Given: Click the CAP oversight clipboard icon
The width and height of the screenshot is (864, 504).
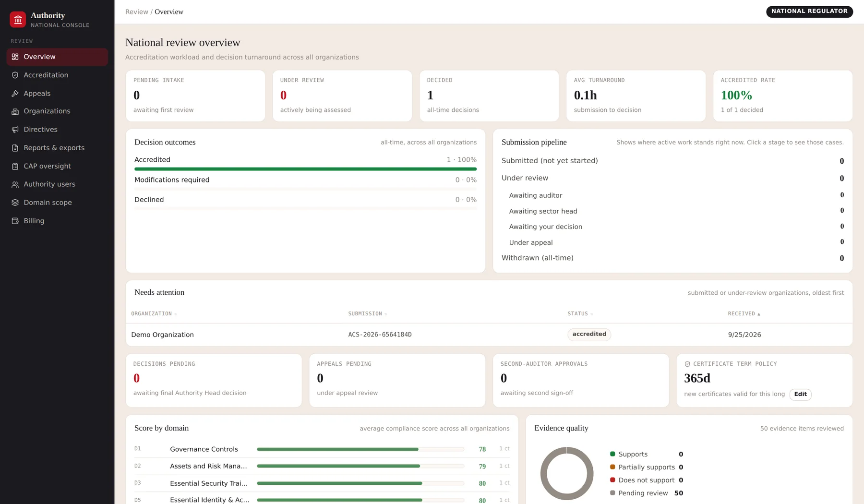Looking at the screenshot, I should (x=15, y=166).
